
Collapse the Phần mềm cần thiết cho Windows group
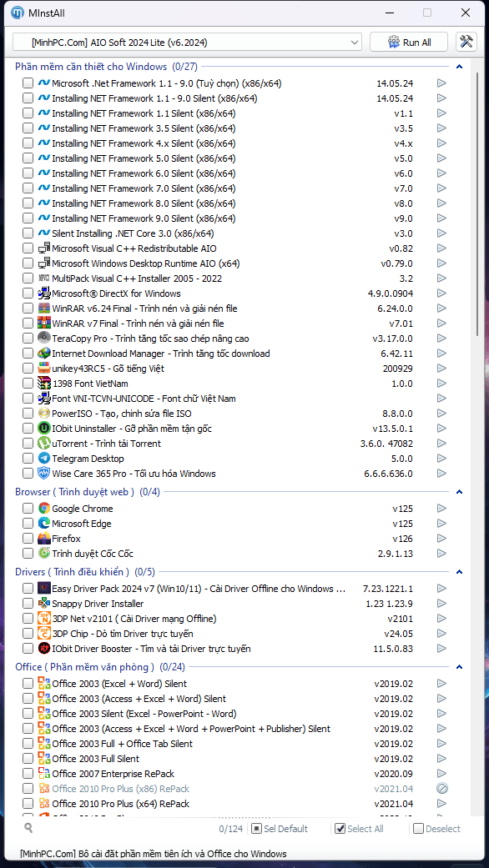[459, 67]
